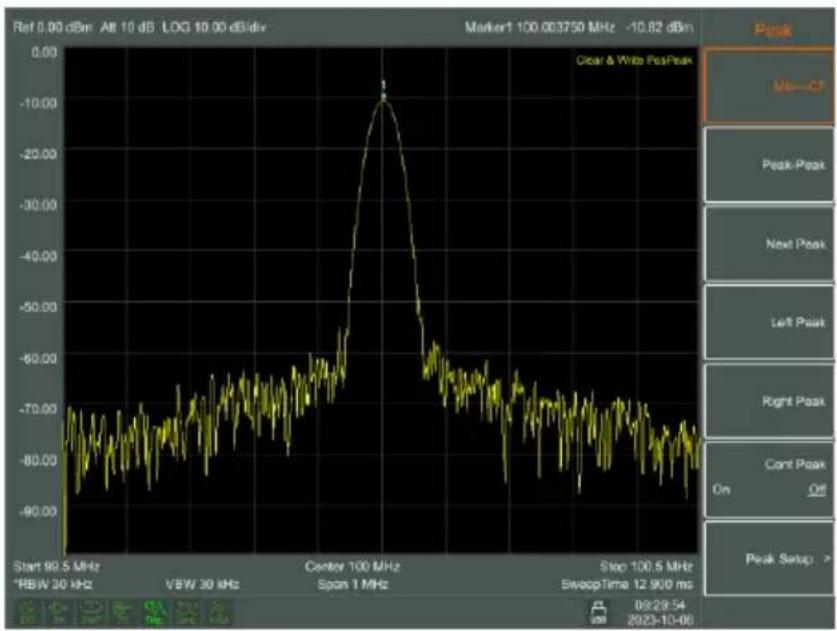The height and width of the screenshot is (631, 837).
Task: Click the -70.00 y-axis label
Action: (x=38, y=408)
